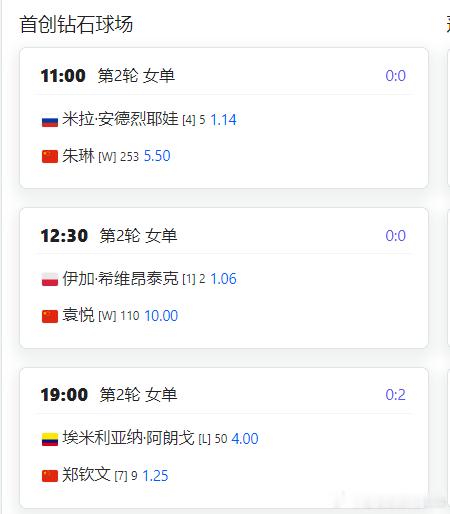Select the 4.00 odds for 阿朗戈
Screen dimensions: 450x514
[245, 439]
